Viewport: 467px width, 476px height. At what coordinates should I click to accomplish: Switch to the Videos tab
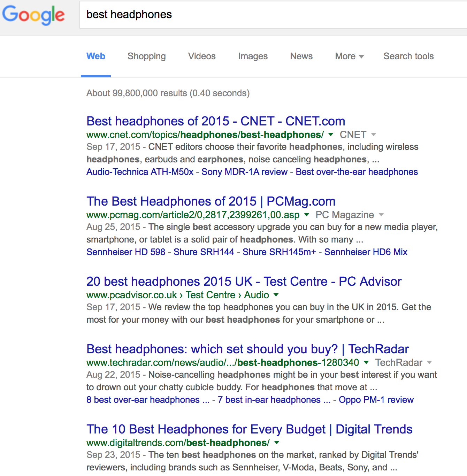[x=201, y=56]
